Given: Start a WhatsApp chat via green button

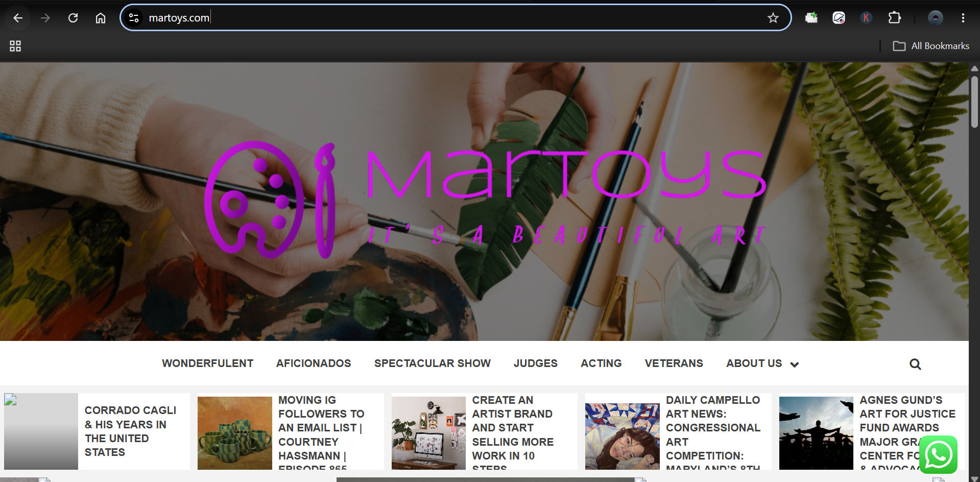Looking at the screenshot, I should (938, 454).
